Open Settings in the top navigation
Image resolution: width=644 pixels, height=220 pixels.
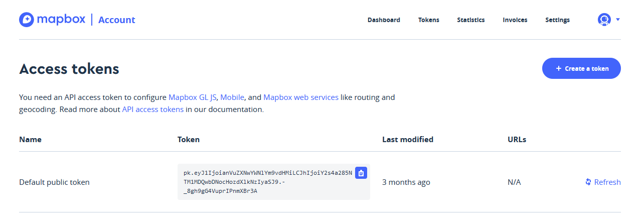click(x=557, y=20)
